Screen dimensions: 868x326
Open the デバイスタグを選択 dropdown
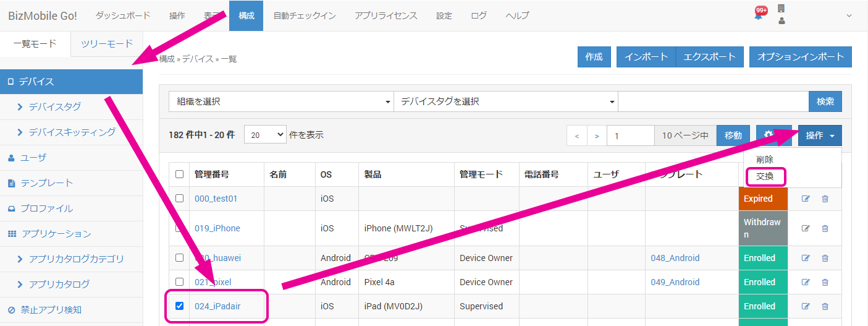click(x=505, y=101)
